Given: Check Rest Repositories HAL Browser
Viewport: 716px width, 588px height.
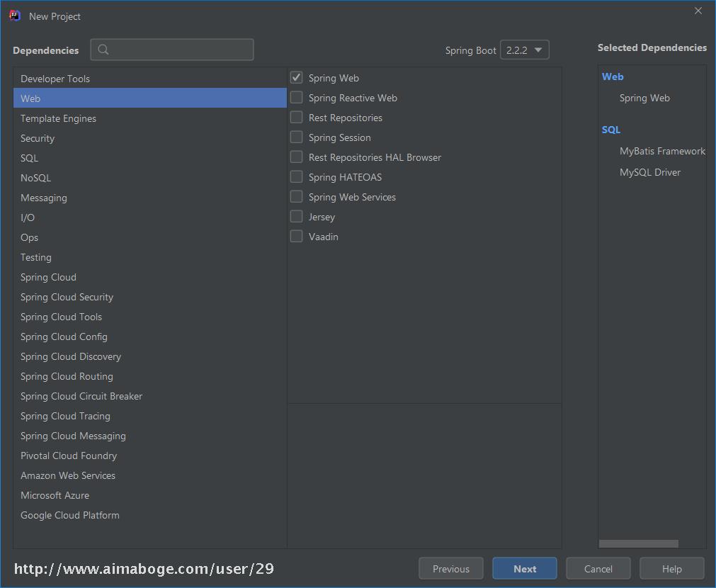Looking at the screenshot, I should tap(296, 157).
